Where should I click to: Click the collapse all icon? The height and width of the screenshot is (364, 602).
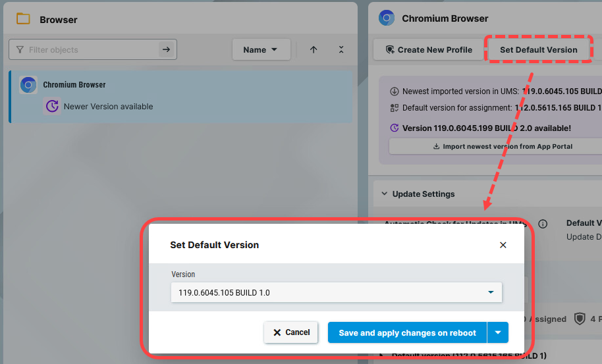[341, 50]
